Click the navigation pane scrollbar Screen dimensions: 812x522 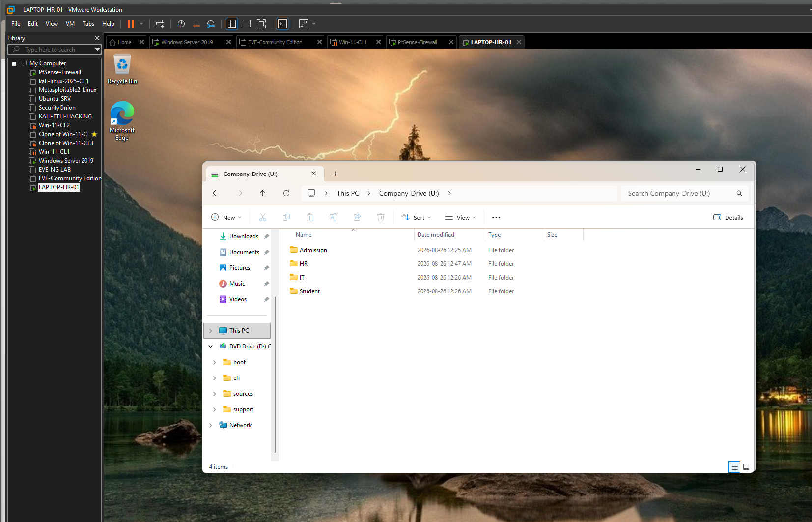275,374
